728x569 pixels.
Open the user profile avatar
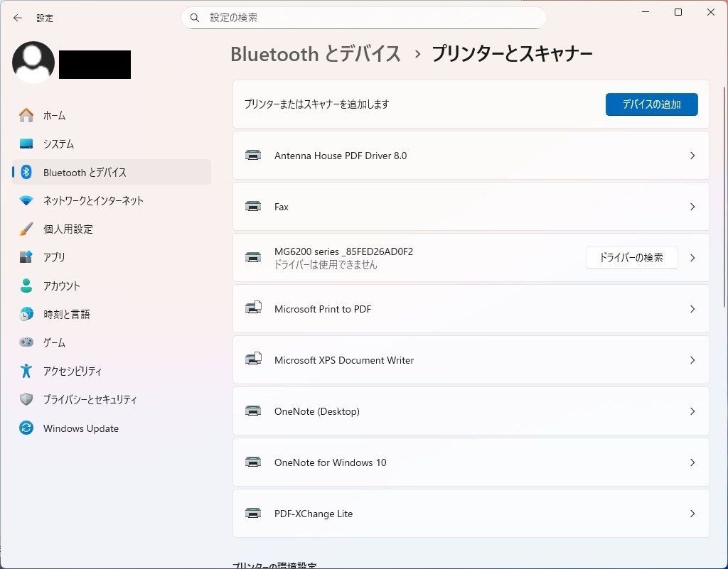[33, 63]
